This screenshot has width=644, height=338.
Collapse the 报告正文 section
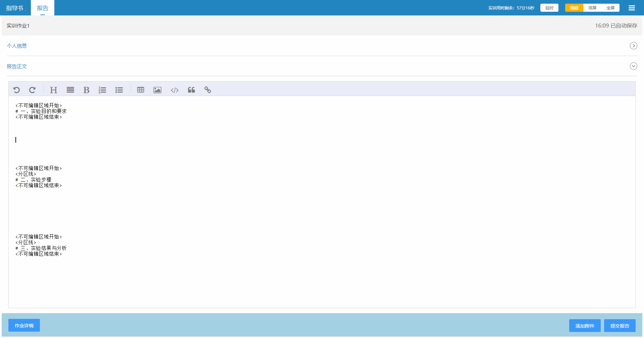coord(633,66)
